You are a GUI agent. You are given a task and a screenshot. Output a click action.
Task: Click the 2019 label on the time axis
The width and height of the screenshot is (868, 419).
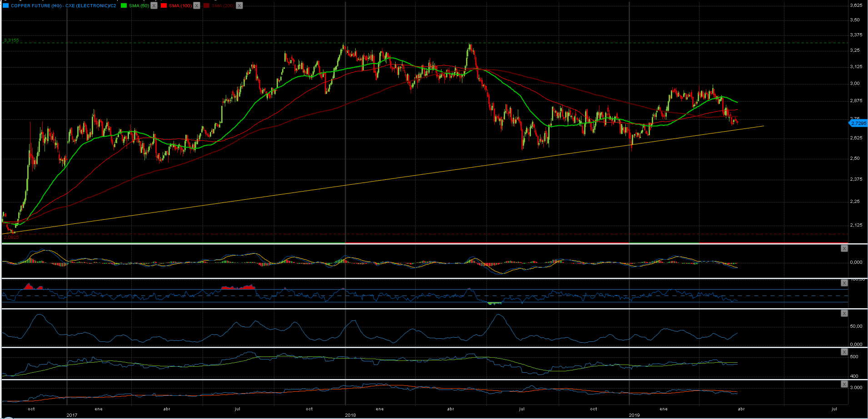pos(634,415)
